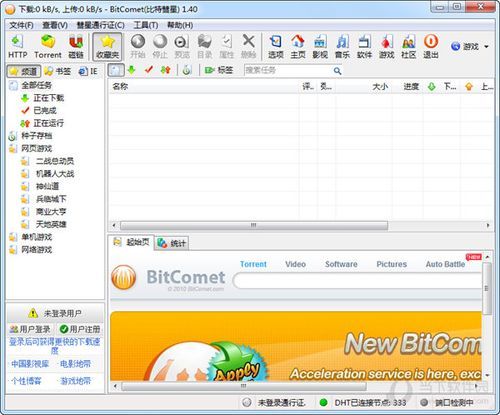Open the Community (社区) toolbar icon

tap(409, 47)
